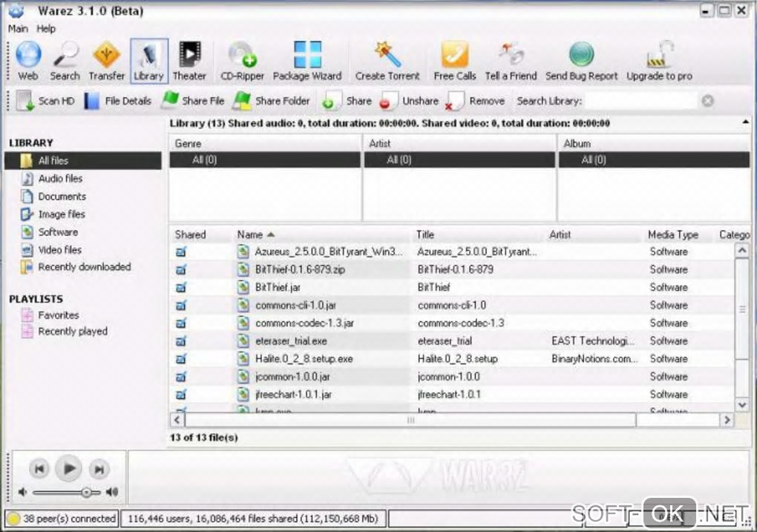Viewport: 757px width, 532px height.
Task: Open the Help menu
Action: point(46,29)
